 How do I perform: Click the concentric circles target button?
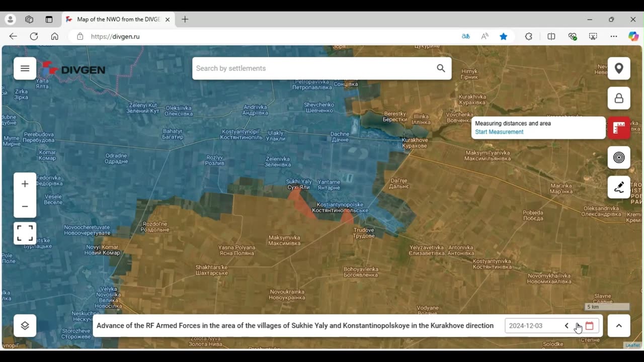coord(619,157)
